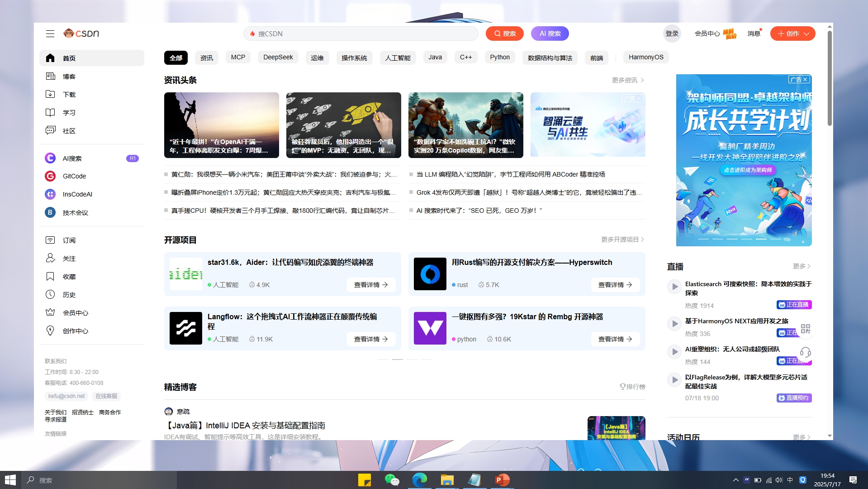Screen dimensions: 868x489
Task: Open AI搜索 in the sidebar
Action: [x=92, y=158]
